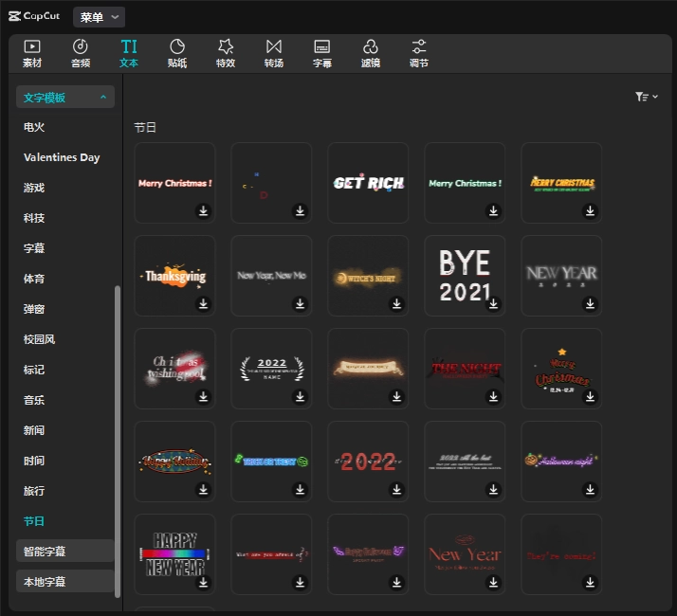677x616 pixels.
Task: Select the They're coming template
Action: point(561,554)
